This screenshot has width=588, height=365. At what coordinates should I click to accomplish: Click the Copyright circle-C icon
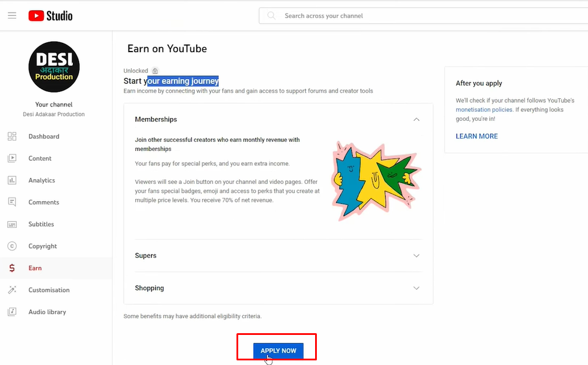tap(12, 246)
